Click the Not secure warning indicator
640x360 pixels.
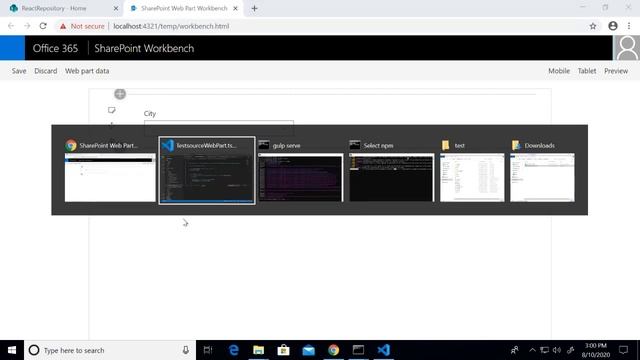pos(82,26)
